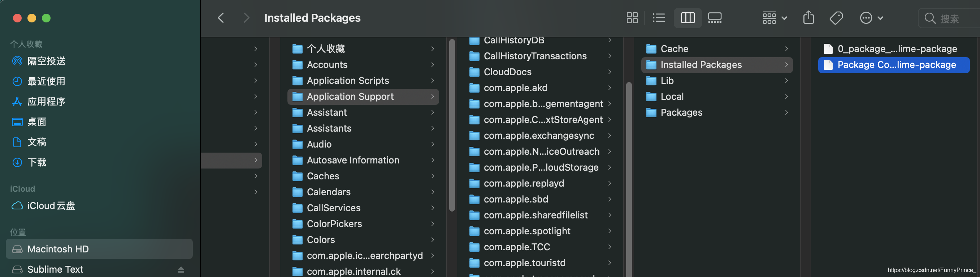980x277 pixels.
Task: Expand the ColorPickers folder chevron
Action: tap(433, 223)
